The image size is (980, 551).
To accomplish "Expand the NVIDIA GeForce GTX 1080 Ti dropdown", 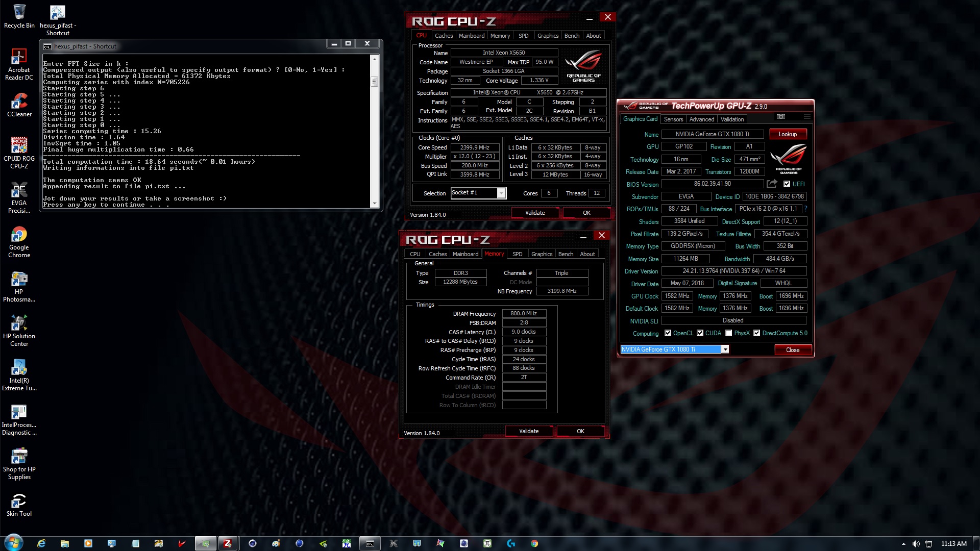I will 725,349.
